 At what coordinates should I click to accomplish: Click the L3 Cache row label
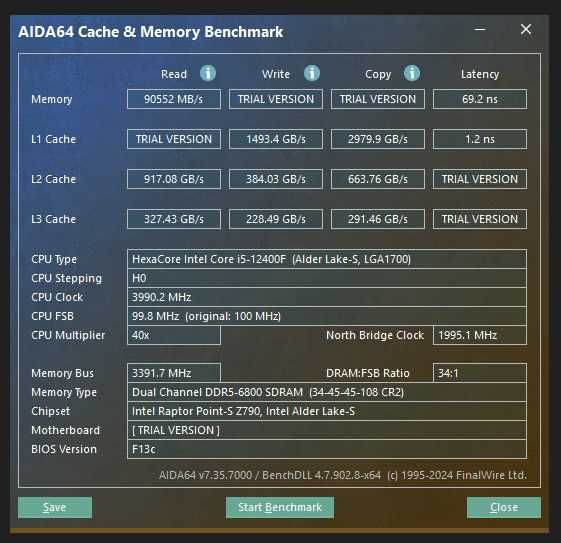[53, 219]
